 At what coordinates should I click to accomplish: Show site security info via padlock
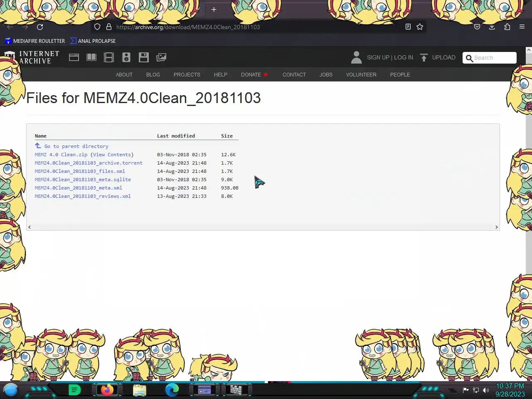(109, 27)
